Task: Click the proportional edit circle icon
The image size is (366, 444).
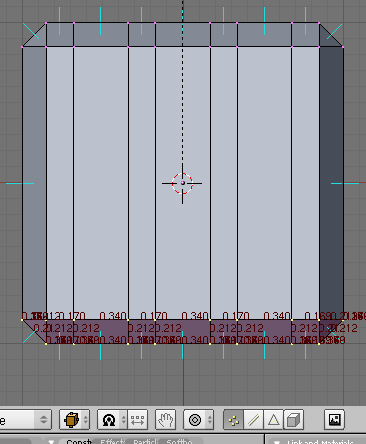Action: (x=195, y=419)
